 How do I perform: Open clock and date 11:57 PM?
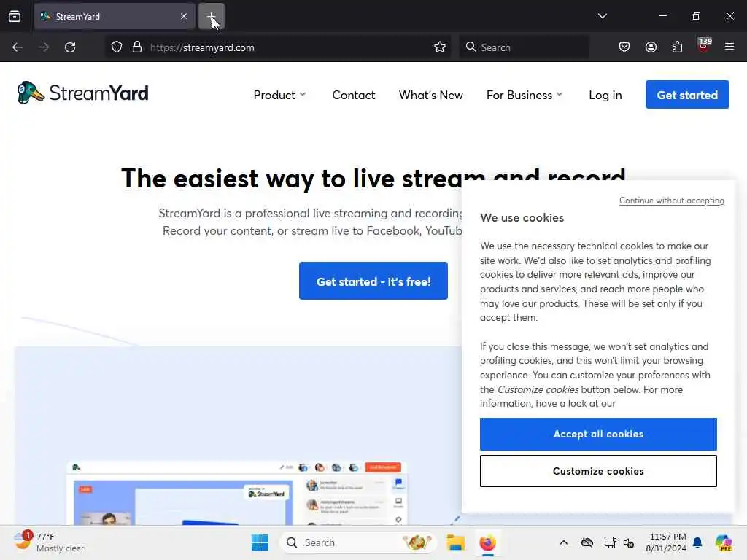667,542
